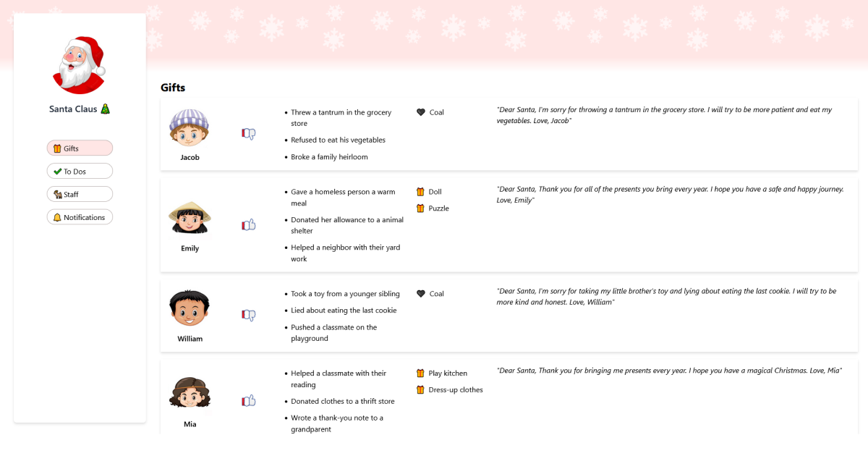
Task: Click Emily's avatar with straw hat
Action: (x=190, y=219)
